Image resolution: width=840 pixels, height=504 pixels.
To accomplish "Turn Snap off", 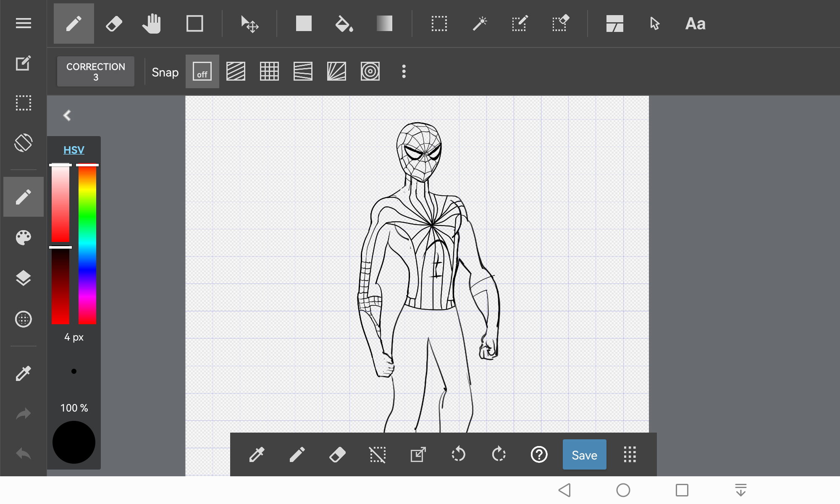I will pos(202,71).
